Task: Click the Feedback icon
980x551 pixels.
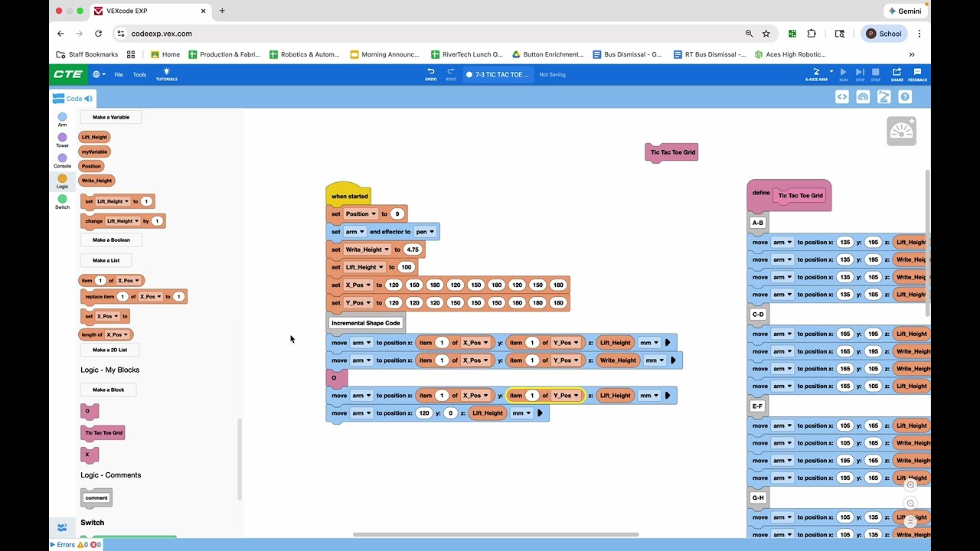Action: [x=917, y=74]
